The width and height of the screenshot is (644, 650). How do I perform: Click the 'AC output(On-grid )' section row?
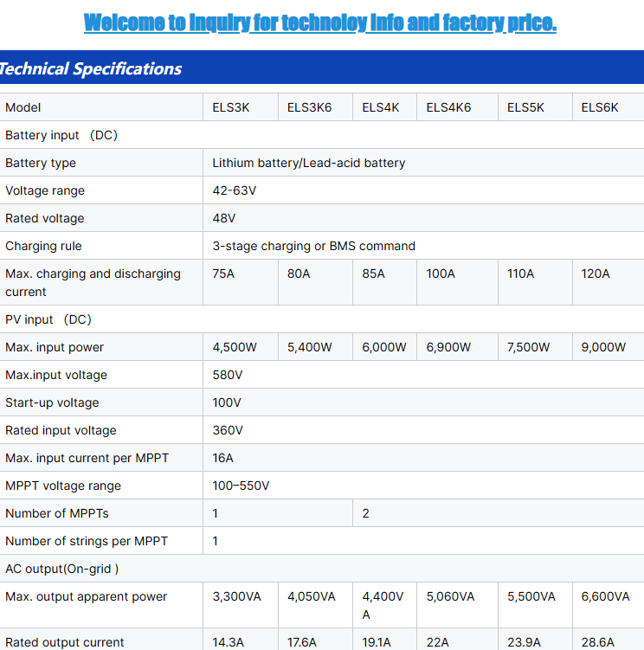[x=322, y=569]
